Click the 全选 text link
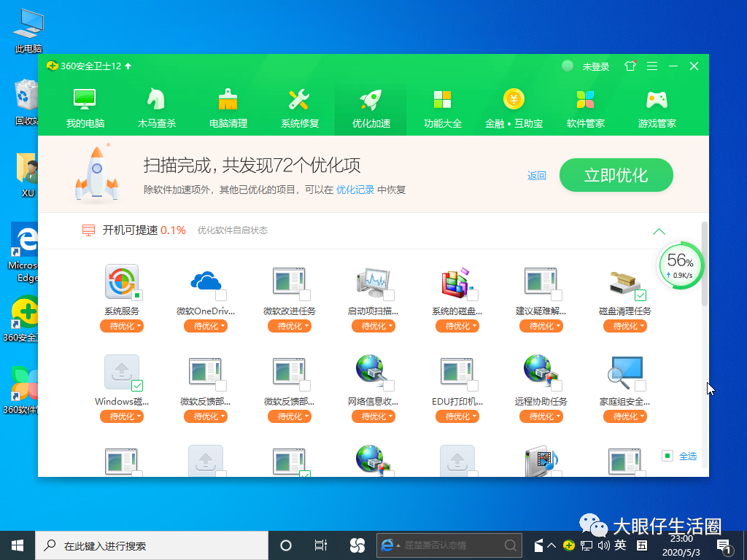Screen dimensions: 747x560 [687, 456]
